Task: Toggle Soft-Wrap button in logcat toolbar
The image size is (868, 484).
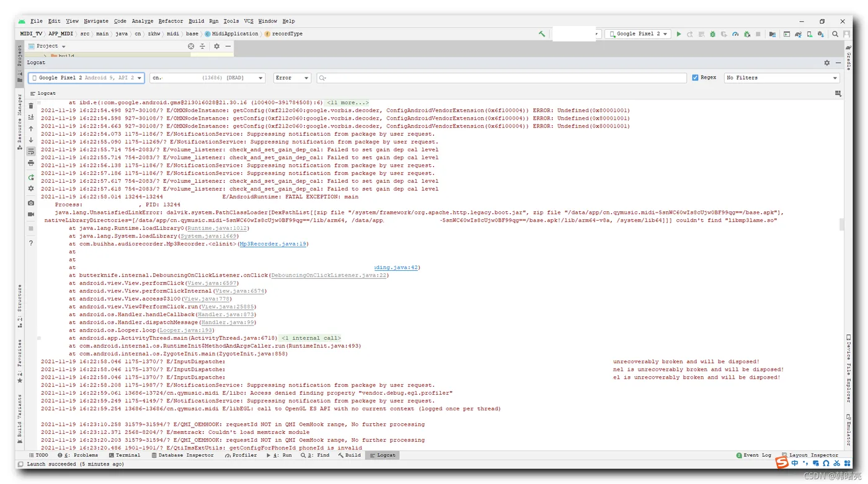Action: 31,152
